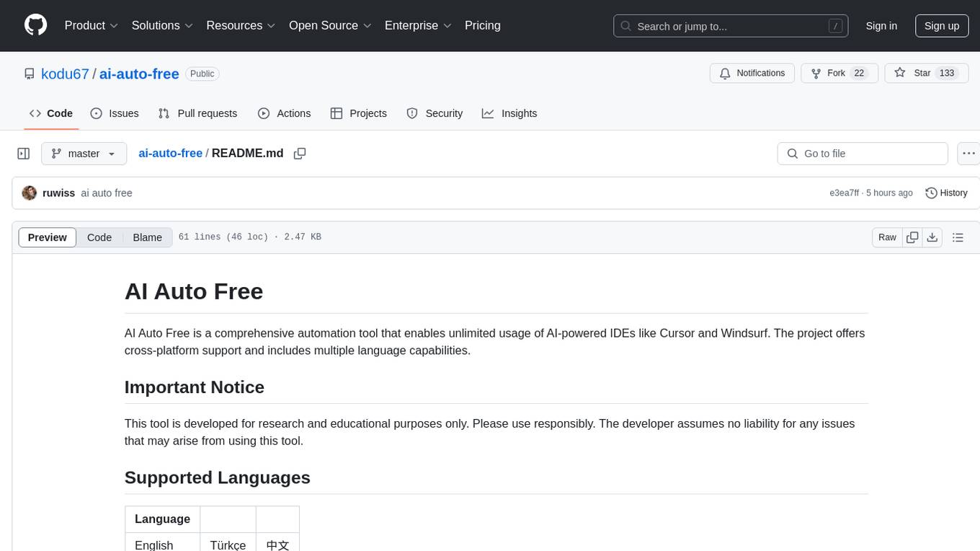Screen dimensions: 980x551
Task: Open commit e3ea7ff
Action: tap(844, 193)
